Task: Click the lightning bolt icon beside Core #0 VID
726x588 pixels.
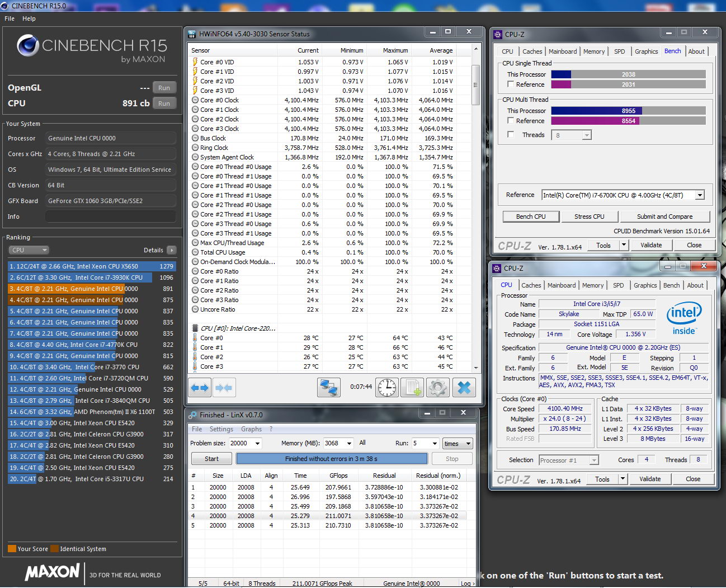Action: click(x=195, y=62)
